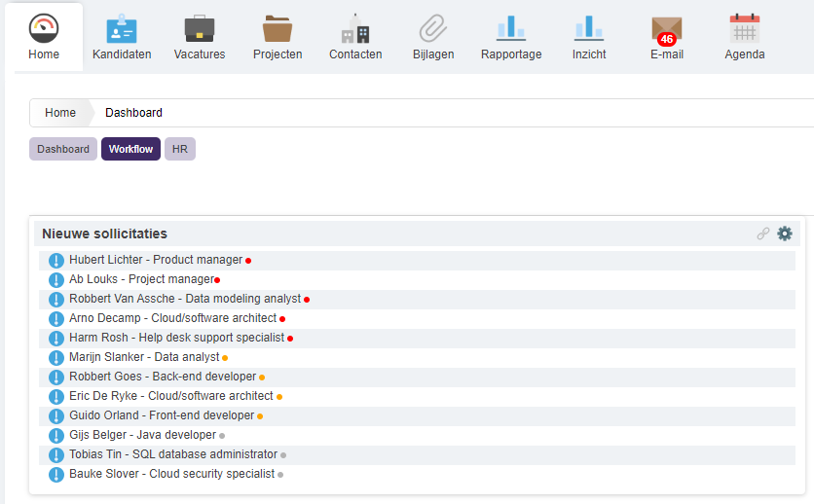814x504 pixels.
Task: Click the Home gauge icon
Action: tap(44, 28)
